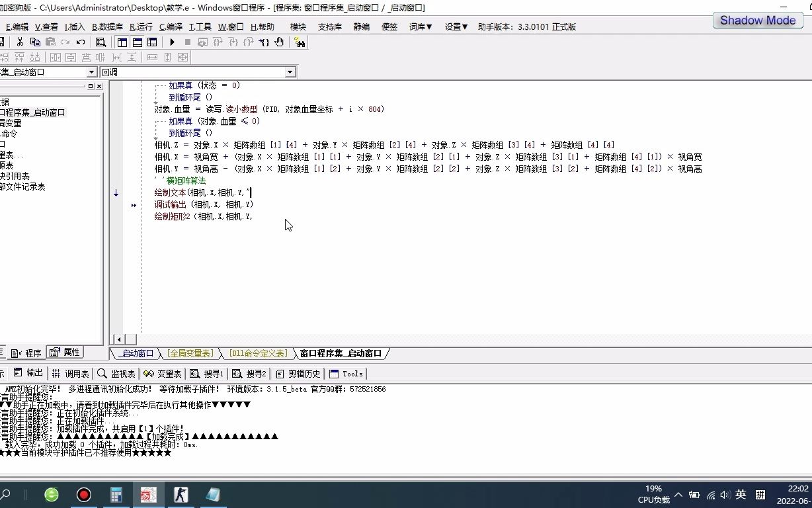Screen dimensions: 812x508
Task: Open the R.运行 menu
Action: (141, 27)
